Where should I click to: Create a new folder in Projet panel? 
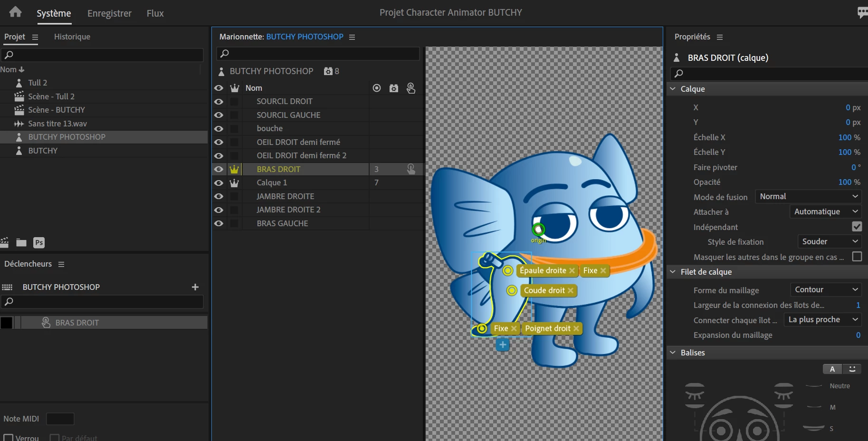coord(21,243)
